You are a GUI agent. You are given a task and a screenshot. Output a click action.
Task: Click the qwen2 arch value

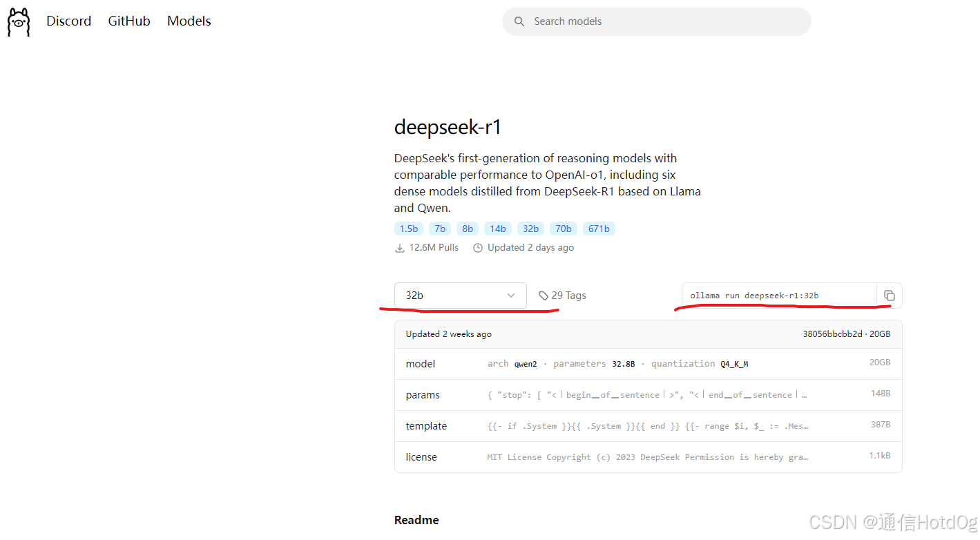tap(526, 364)
